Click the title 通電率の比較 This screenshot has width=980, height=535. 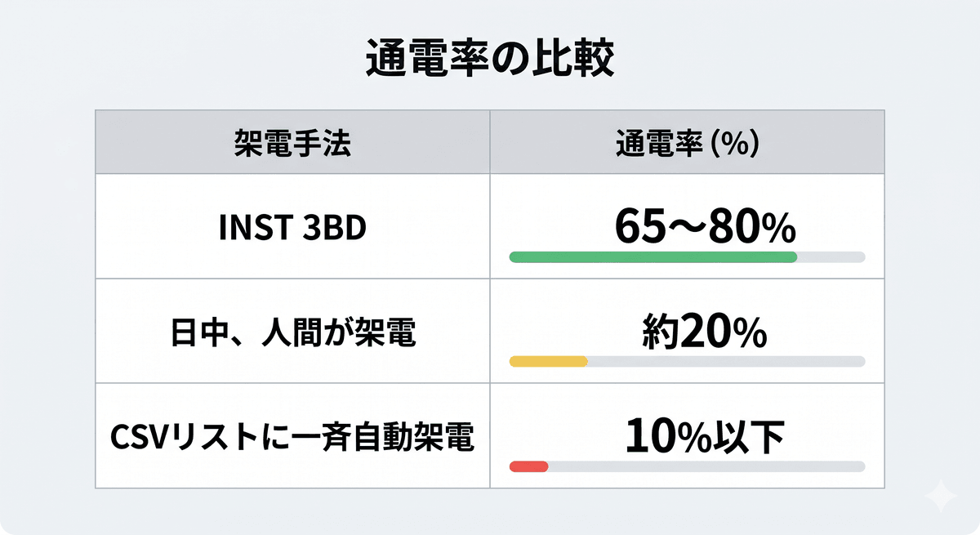point(489,60)
